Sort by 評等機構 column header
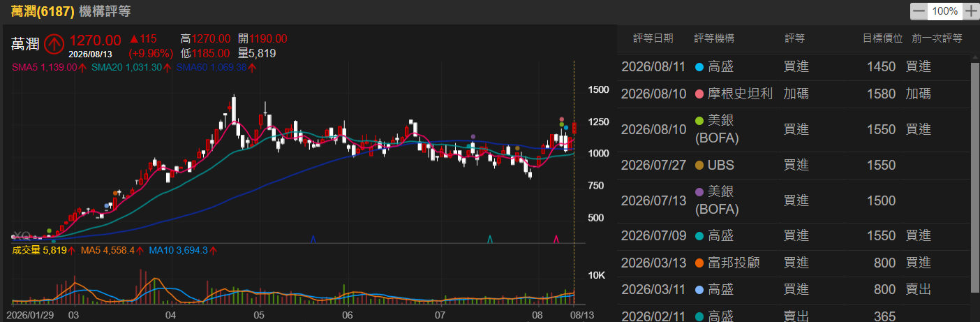 click(714, 38)
